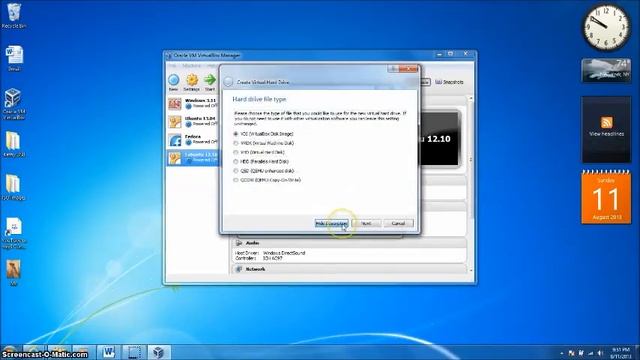This screenshot has width=640, height=360.
Task: Choose VMDK (Virtual Machine Disk) option
Action: (264, 143)
